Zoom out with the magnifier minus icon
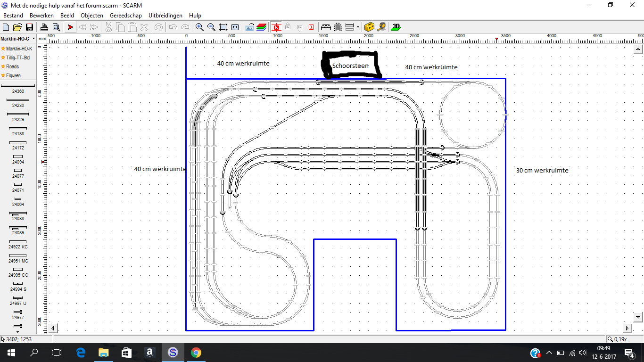This screenshot has height=362, width=644. pyautogui.click(x=211, y=27)
